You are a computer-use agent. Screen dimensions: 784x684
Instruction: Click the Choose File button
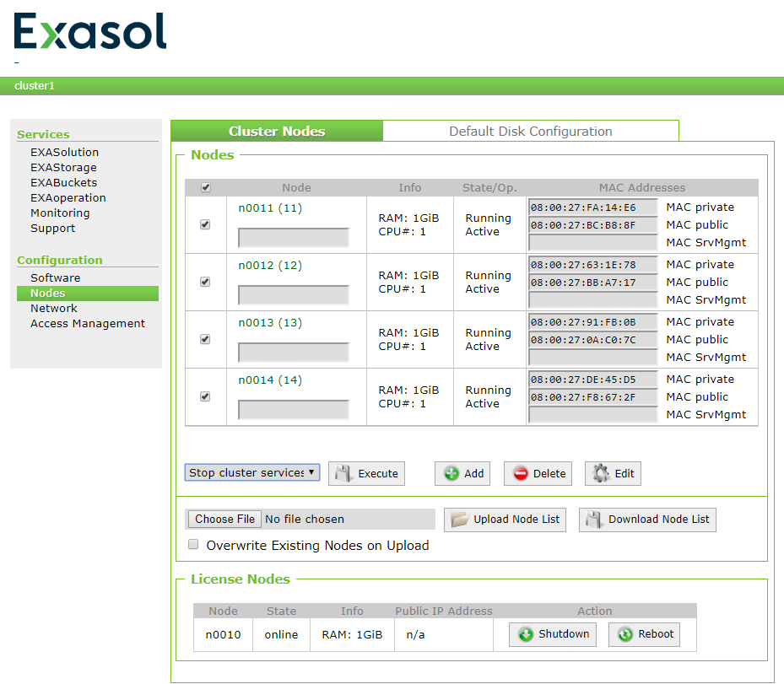224,519
